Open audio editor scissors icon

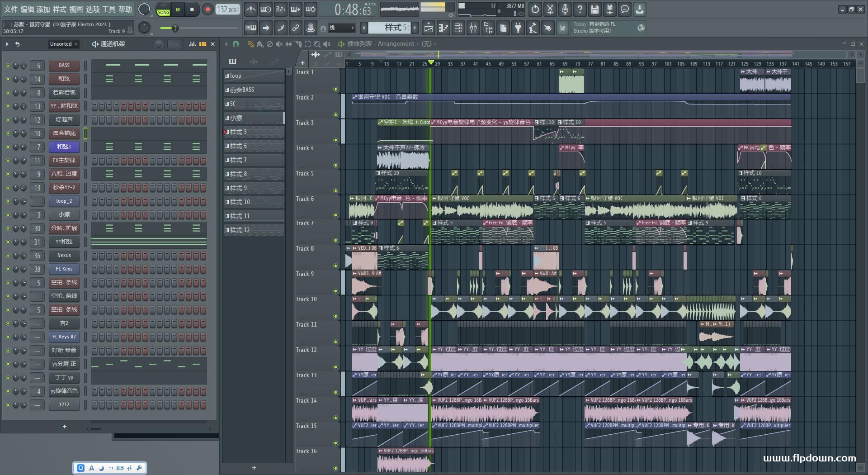(550, 9)
